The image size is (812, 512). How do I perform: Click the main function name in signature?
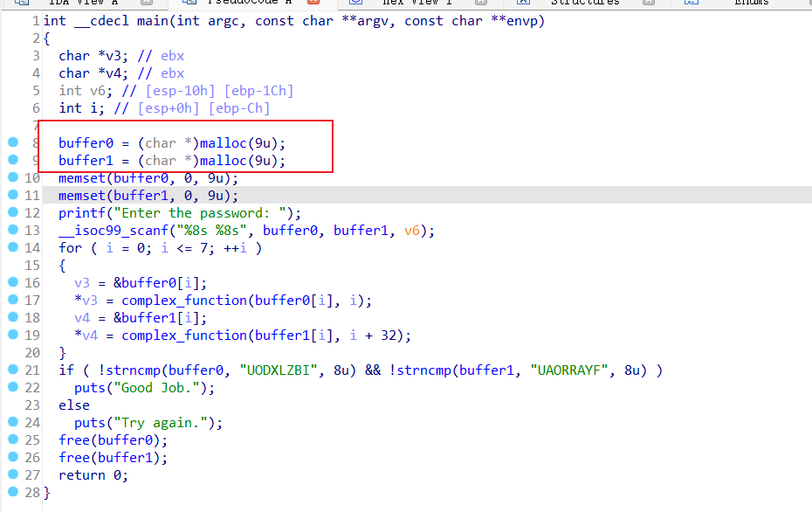[x=153, y=21]
